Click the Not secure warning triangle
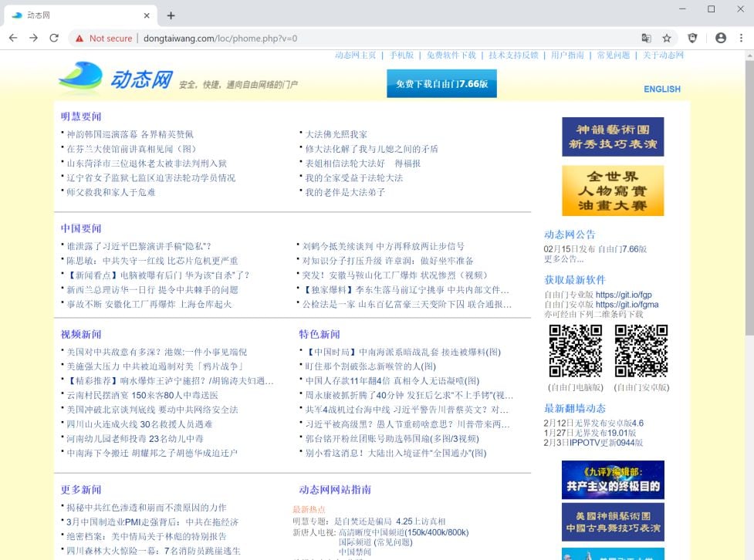 pyautogui.click(x=79, y=37)
